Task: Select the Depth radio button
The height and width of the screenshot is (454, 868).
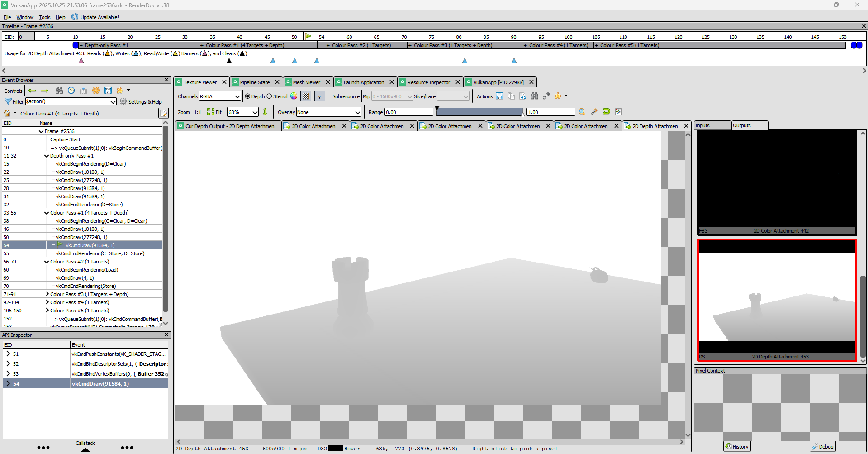Action: coord(247,96)
